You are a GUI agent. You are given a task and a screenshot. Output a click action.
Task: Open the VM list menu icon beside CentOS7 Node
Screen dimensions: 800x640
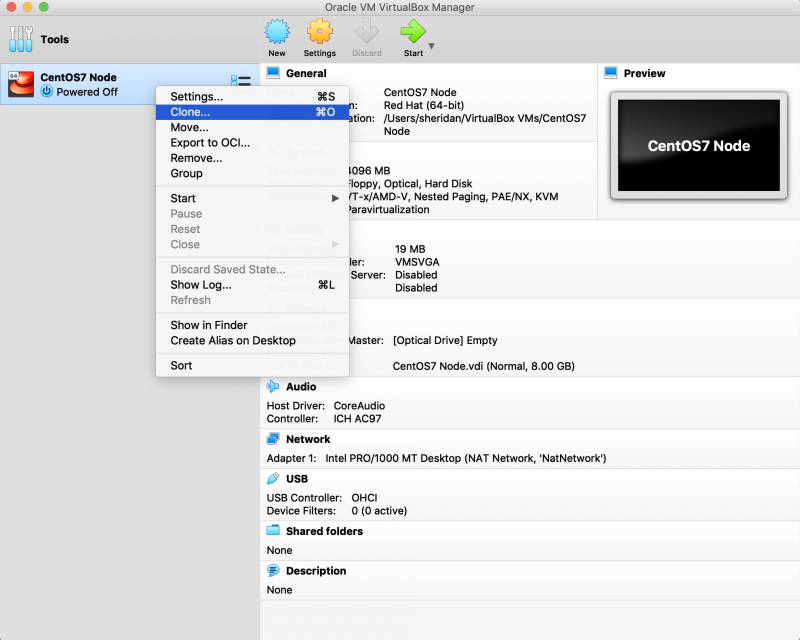[x=240, y=81]
